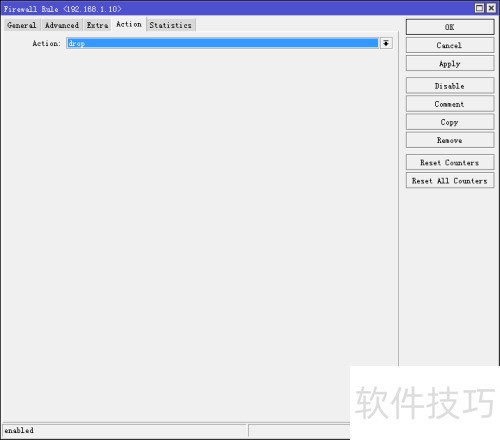
Task: Remove the firewall rule
Action: point(450,140)
